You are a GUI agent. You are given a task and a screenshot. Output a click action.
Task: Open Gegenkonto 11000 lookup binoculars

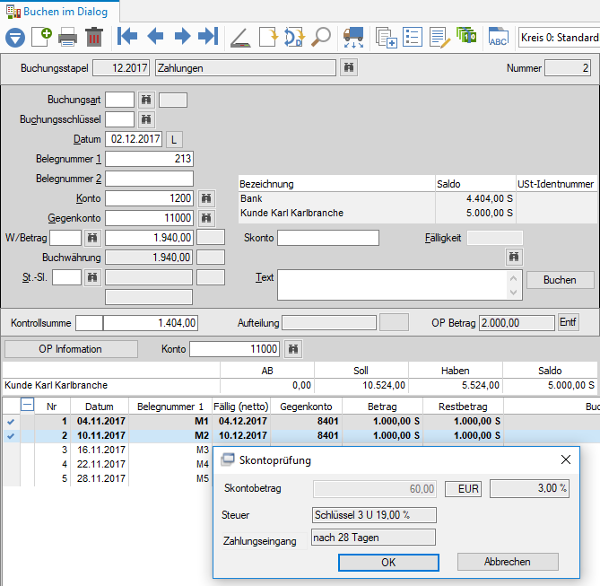tap(206, 218)
